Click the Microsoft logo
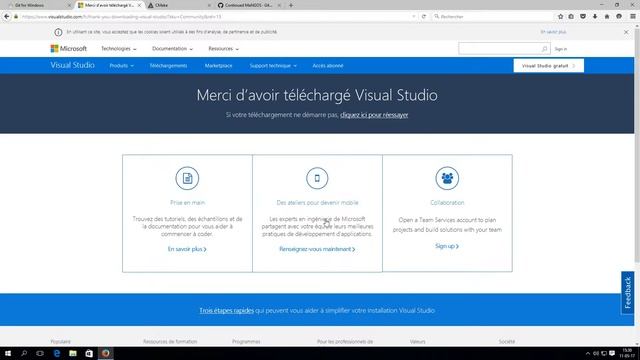Screen dimensions: 640x360 (x=69, y=49)
